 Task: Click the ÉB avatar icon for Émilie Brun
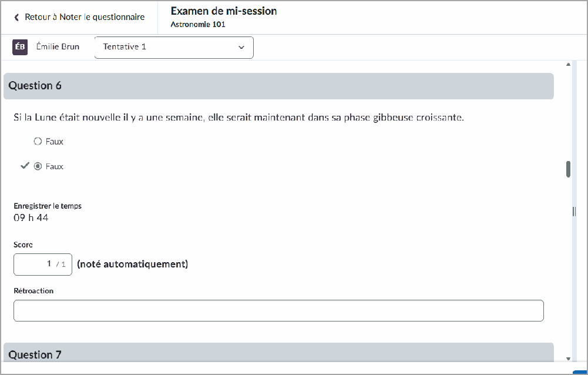tap(19, 47)
